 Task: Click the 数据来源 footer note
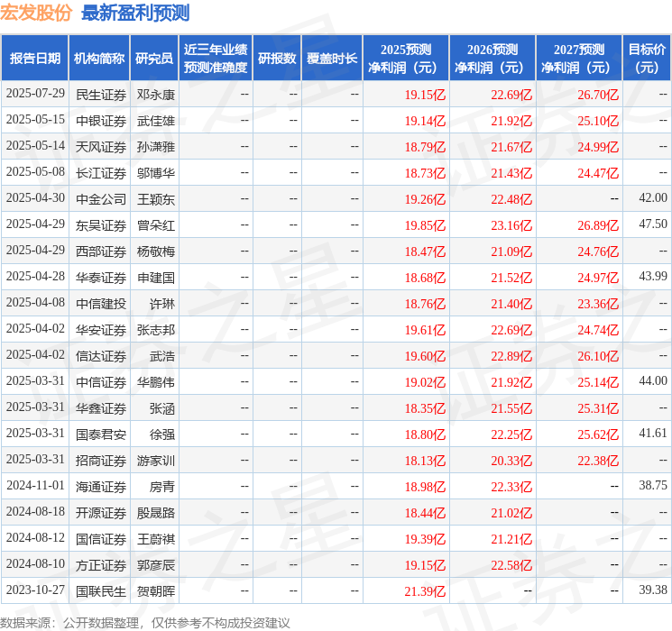(145, 622)
